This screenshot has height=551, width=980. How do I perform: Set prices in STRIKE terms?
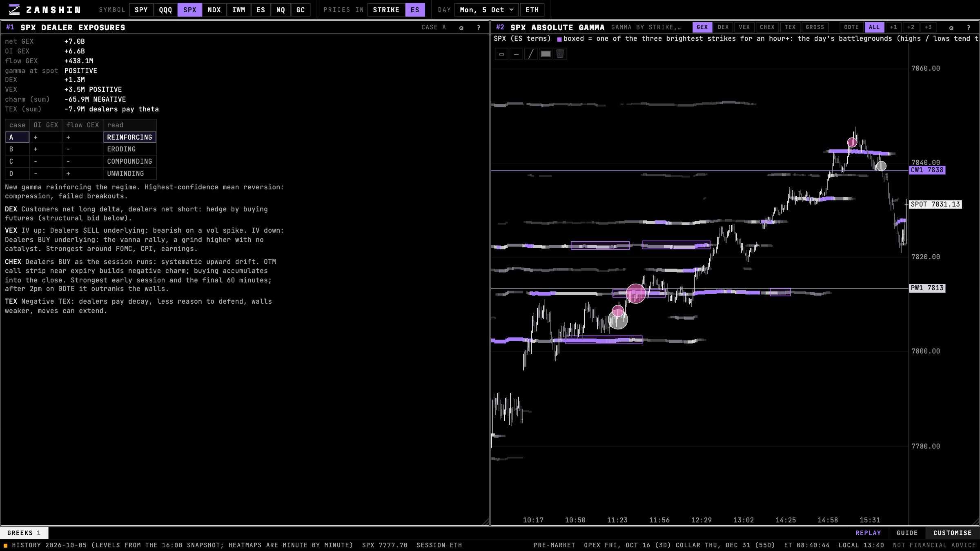(x=386, y=10)
